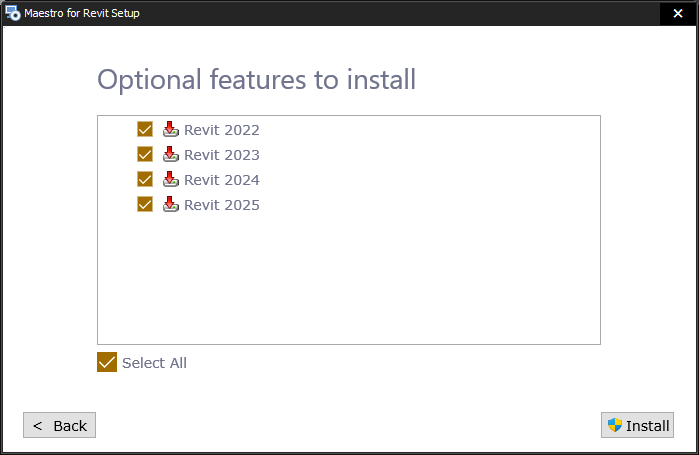Select the Revit 2022 tree item label
Screen dimensions: 699x455
[x=221, y=130]
